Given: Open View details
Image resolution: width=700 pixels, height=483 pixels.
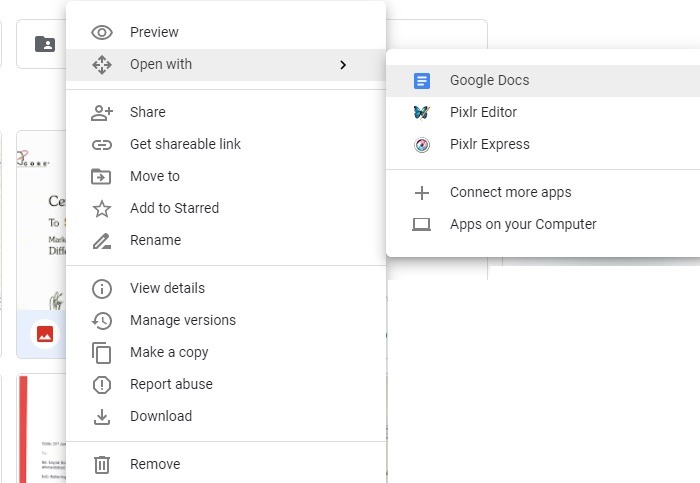Looking at the screenshot, I should (x=226, y=289).
